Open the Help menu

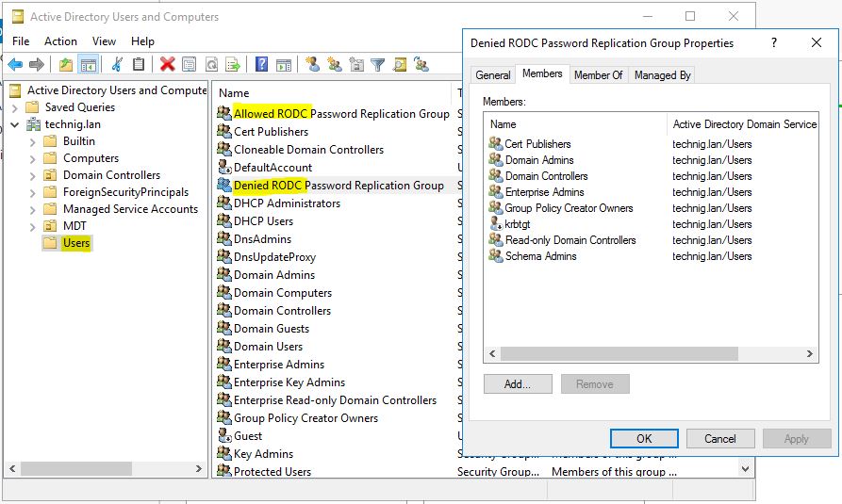[142, 41]
